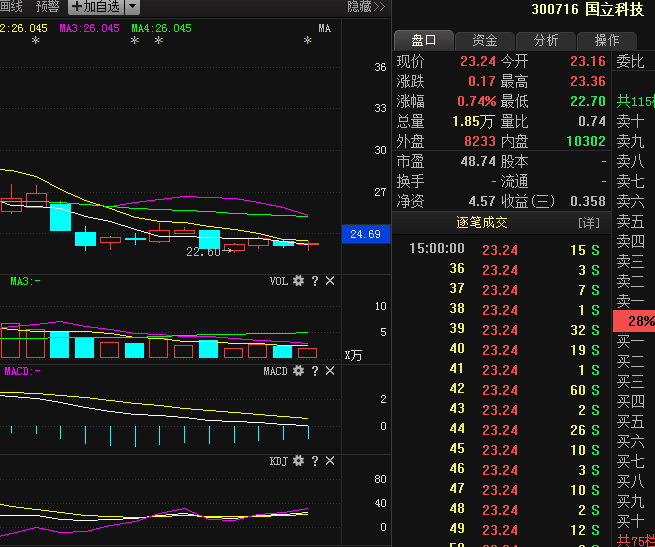Close the KDJ indicator panel

(330, 461)
